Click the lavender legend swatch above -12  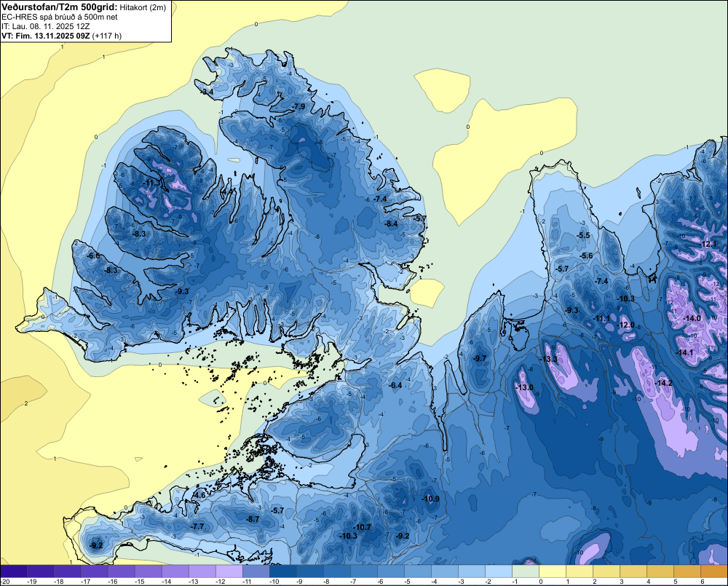point(229,571)
